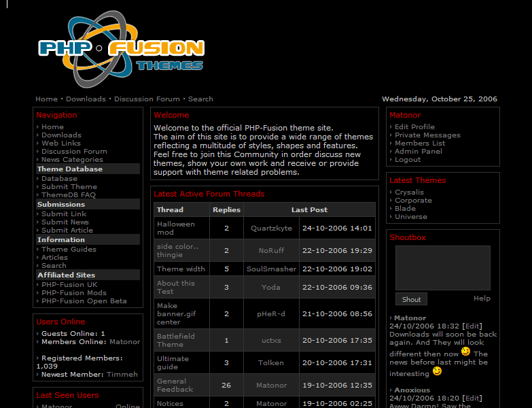This screenshot has width=532, height=408.
Task: Open 'Notices' forum thread
Action: 170,404
